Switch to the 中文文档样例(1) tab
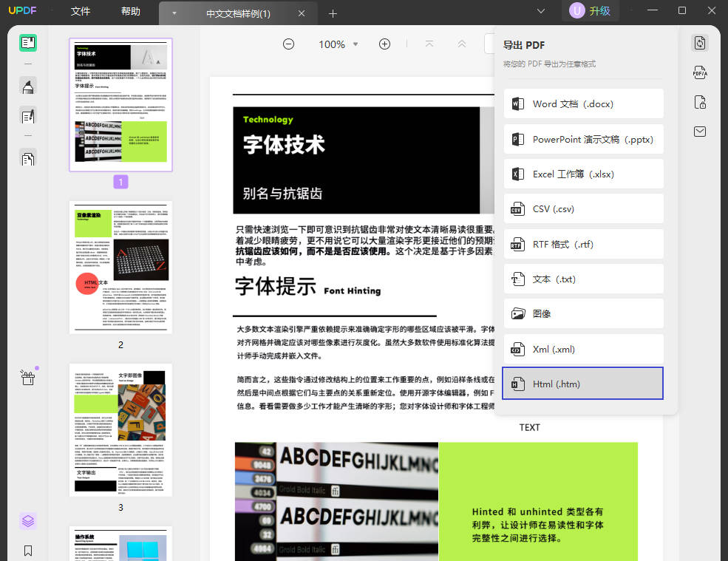This screenshot has width=728, height=561. click(238, 13)
